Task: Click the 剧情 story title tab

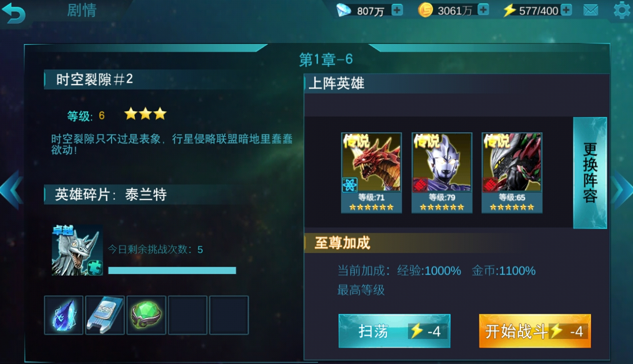Action: pos(82,11)
